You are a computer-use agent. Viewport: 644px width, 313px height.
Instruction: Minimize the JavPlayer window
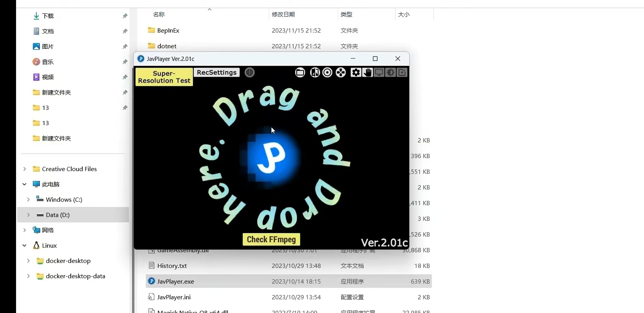(x=353, y=59)
